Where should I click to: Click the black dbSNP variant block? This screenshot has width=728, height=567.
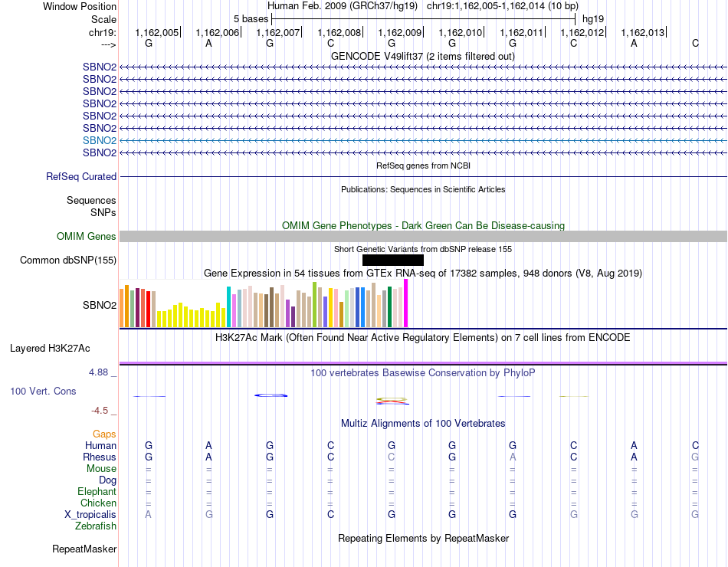point(393,260)
